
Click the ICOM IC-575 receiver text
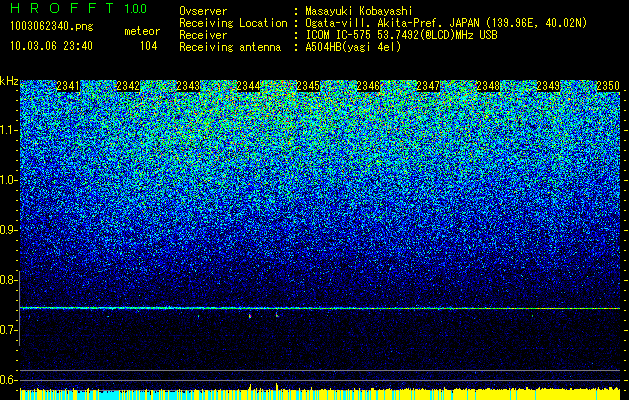401,35
